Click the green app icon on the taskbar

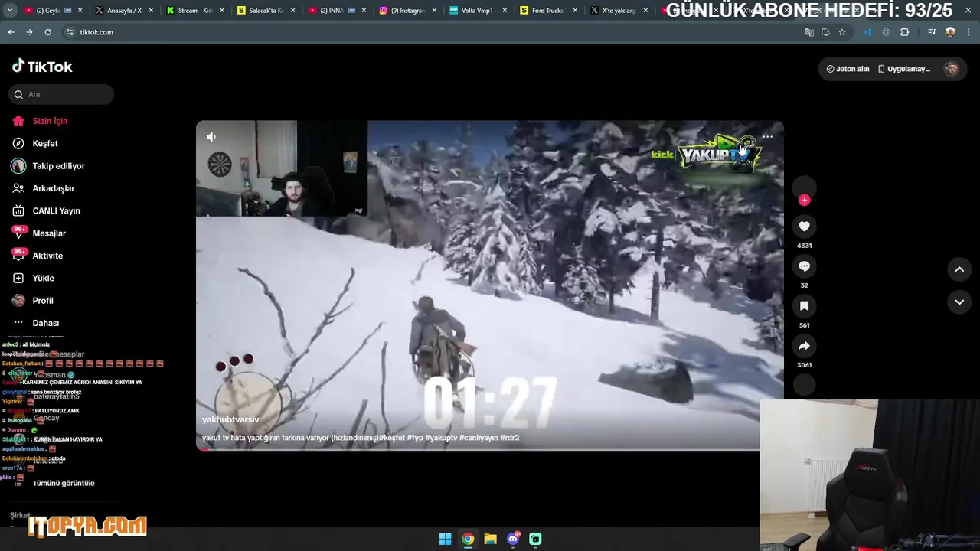click(x=535, y=539)
